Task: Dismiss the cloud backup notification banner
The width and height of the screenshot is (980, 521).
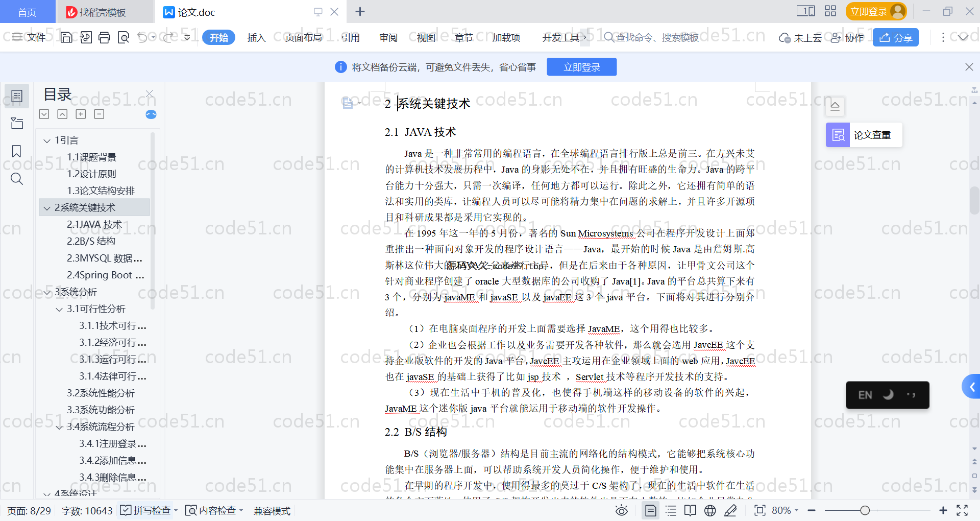Action: tap(969, 67)
